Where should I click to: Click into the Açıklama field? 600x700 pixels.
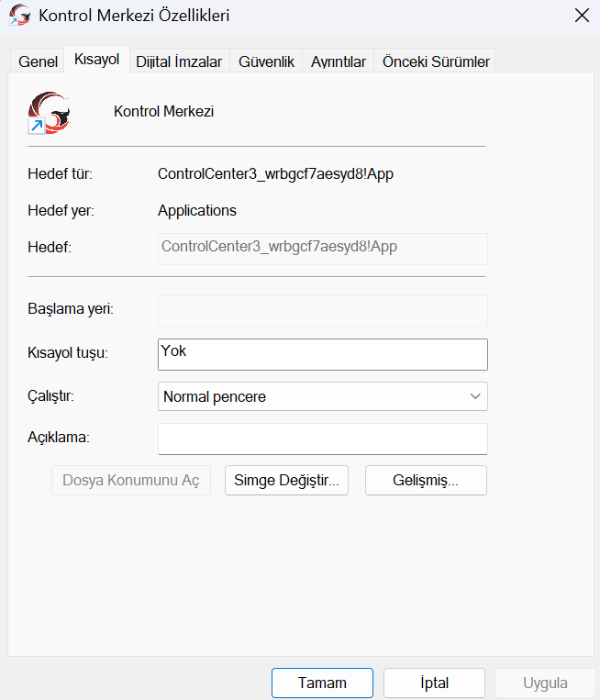click(323, 439)
